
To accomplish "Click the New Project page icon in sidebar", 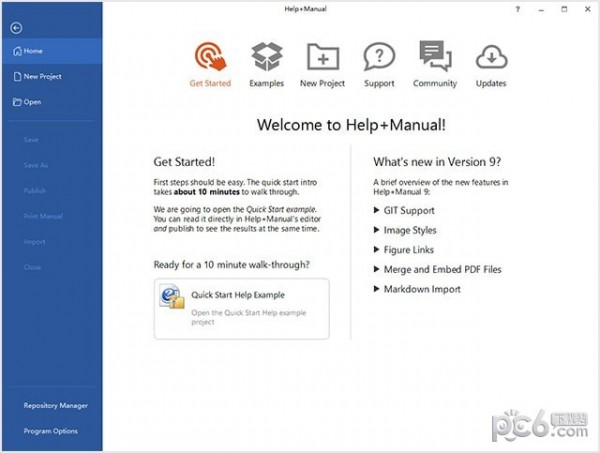I will (17, 77).
